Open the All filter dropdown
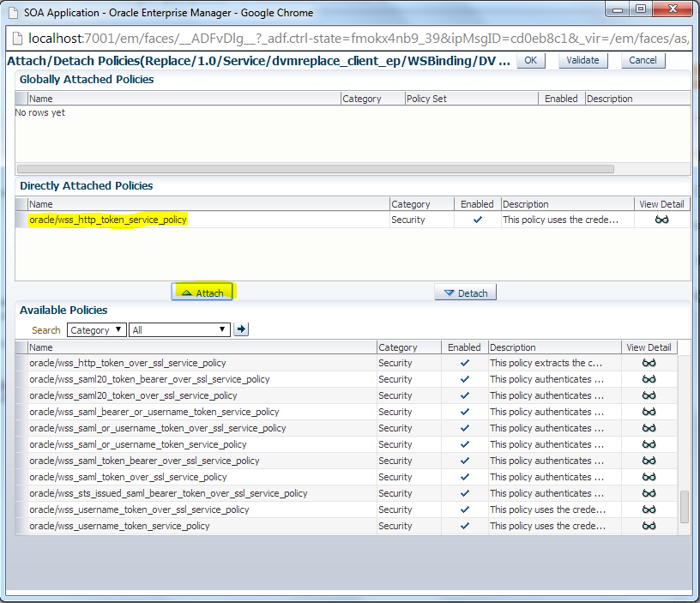The image size is (700, 603). pos(179,330)
